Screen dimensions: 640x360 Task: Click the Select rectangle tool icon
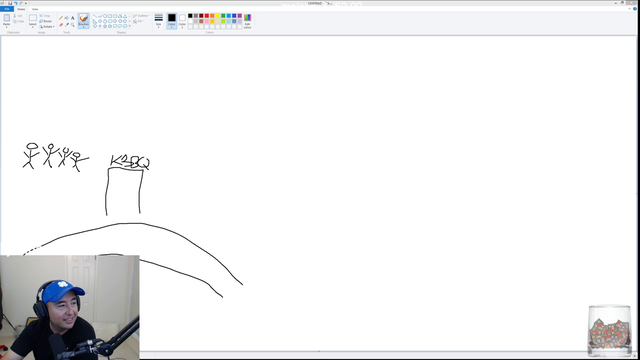33,18
